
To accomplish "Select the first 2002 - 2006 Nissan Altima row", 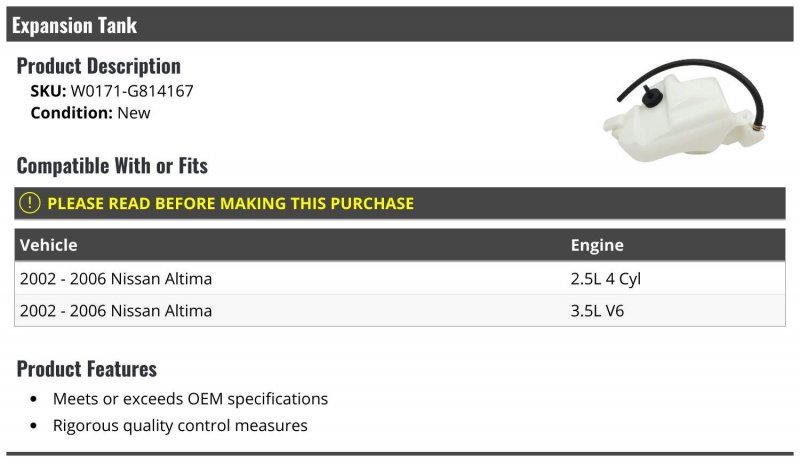I will click(399, 278).
